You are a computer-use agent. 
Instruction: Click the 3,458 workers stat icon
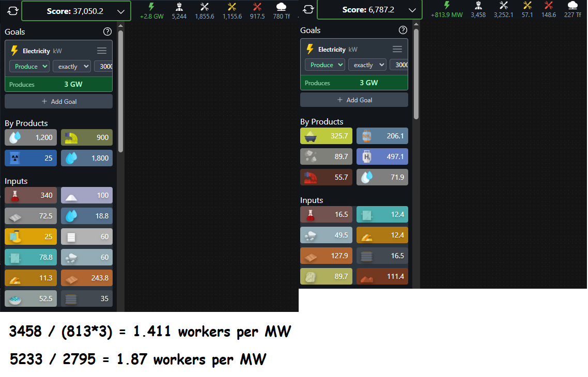click(478, 5)
